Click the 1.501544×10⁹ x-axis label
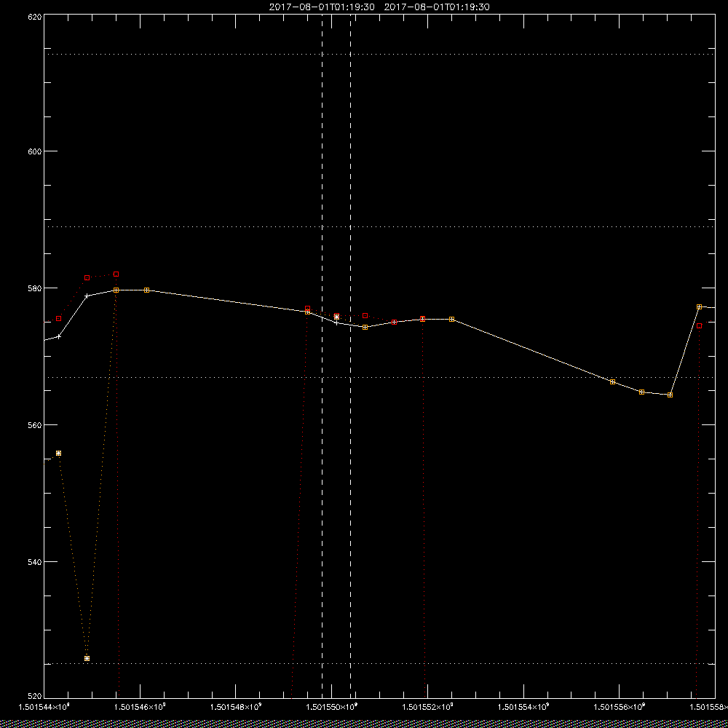 (x=44, y=707)
